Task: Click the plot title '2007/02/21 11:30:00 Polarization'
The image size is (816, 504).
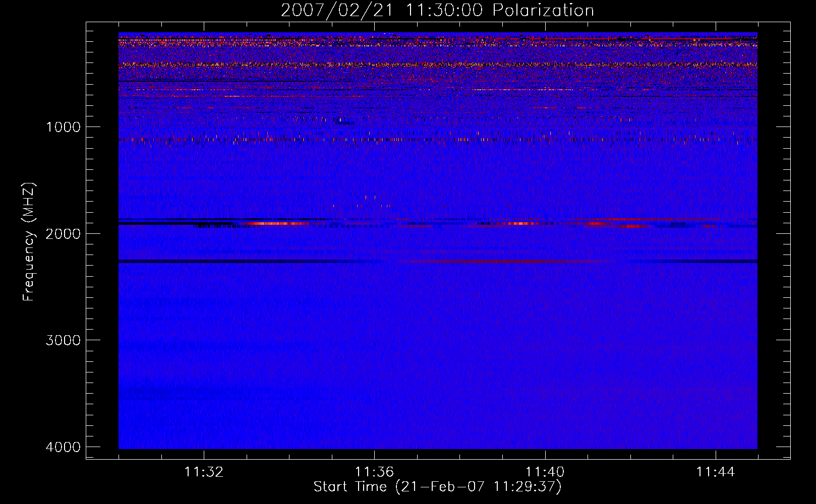Action: 437,11
